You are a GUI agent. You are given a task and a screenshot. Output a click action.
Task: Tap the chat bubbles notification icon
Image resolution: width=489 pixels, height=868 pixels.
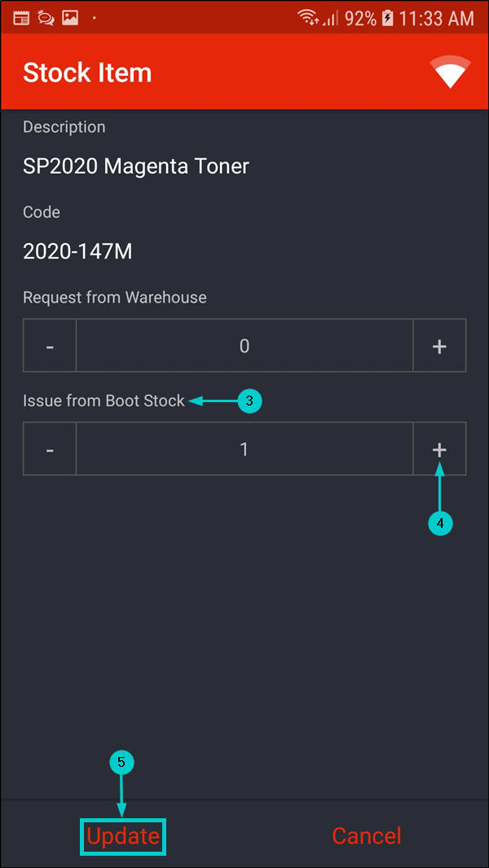click(x=46, y=17)
